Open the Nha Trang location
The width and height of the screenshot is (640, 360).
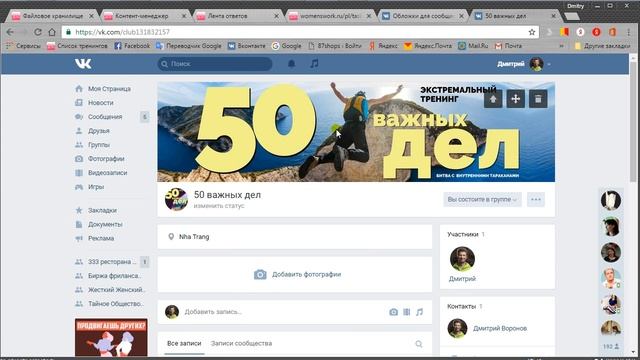coord(194,237)
